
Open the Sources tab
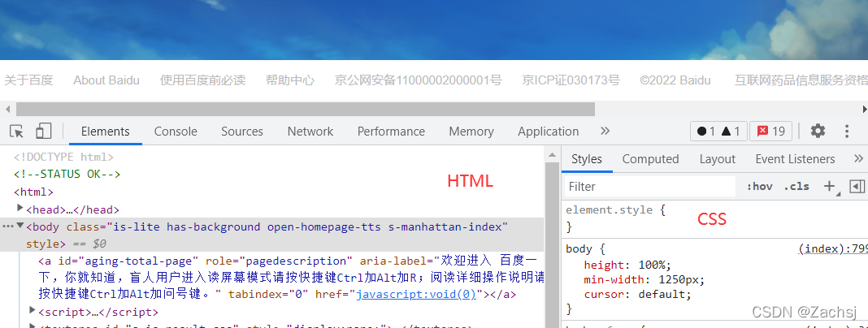[242, 132]
